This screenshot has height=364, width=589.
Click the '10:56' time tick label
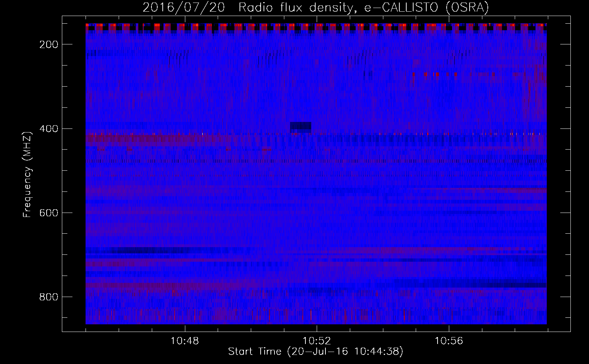click(449, 341)
